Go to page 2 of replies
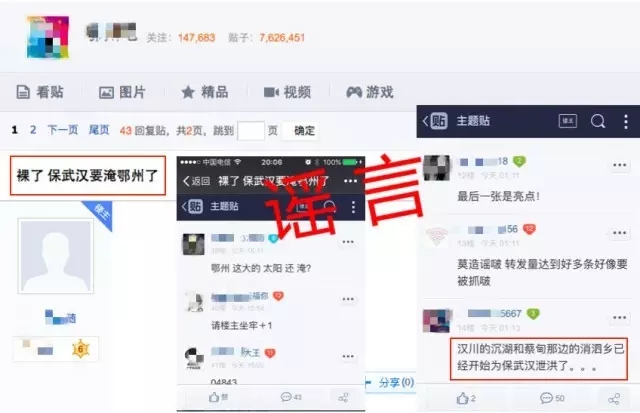 [x=33, y=130]
